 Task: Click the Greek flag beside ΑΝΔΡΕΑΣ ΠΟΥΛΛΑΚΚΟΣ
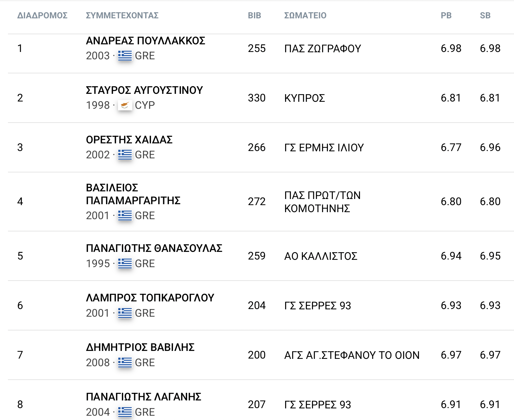[125, 56]
